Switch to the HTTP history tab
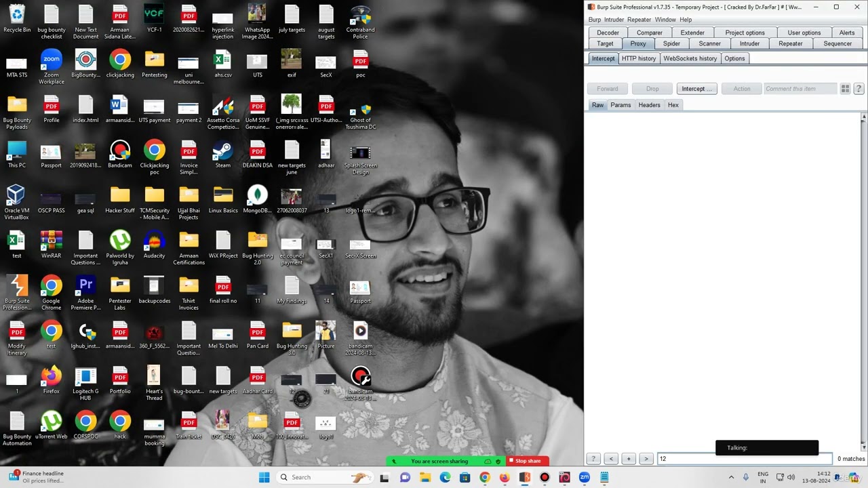 pyautogui.click(x=639, y=58)
